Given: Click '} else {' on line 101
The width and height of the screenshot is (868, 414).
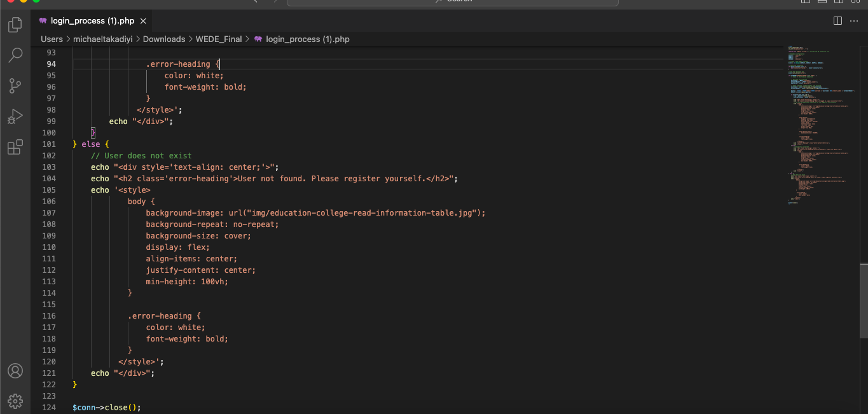Looking at the screenshot, I should tap(91, 144).
